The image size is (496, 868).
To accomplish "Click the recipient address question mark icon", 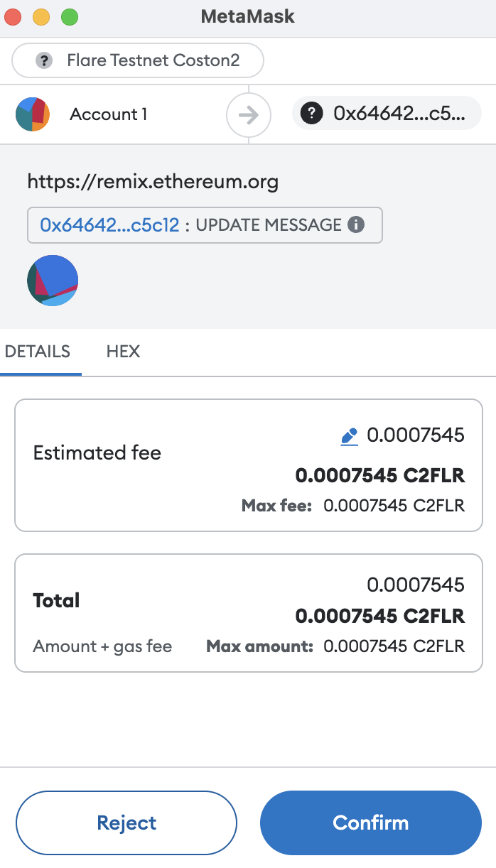I will [312, 114].
